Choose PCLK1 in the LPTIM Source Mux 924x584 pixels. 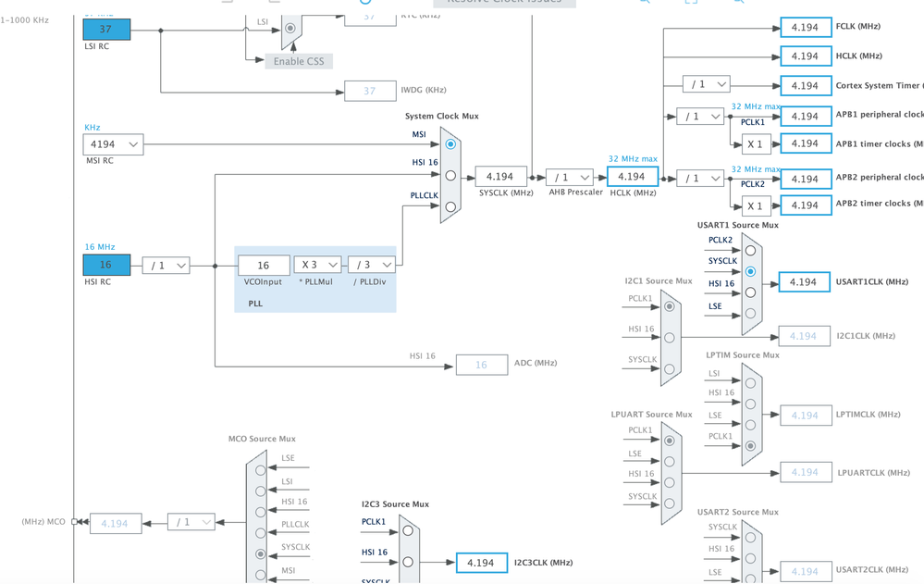point(750,446)
